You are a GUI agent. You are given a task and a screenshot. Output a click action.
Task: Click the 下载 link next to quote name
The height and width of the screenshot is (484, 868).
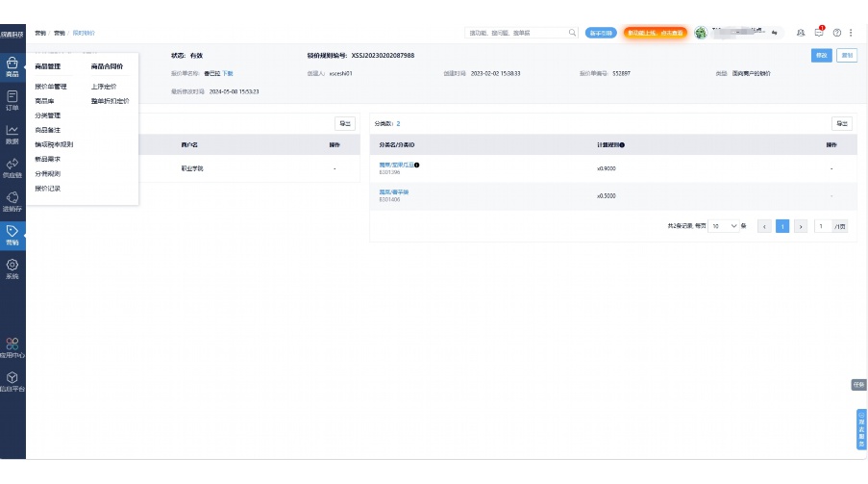pyautogui.click(x=228, y=73)
